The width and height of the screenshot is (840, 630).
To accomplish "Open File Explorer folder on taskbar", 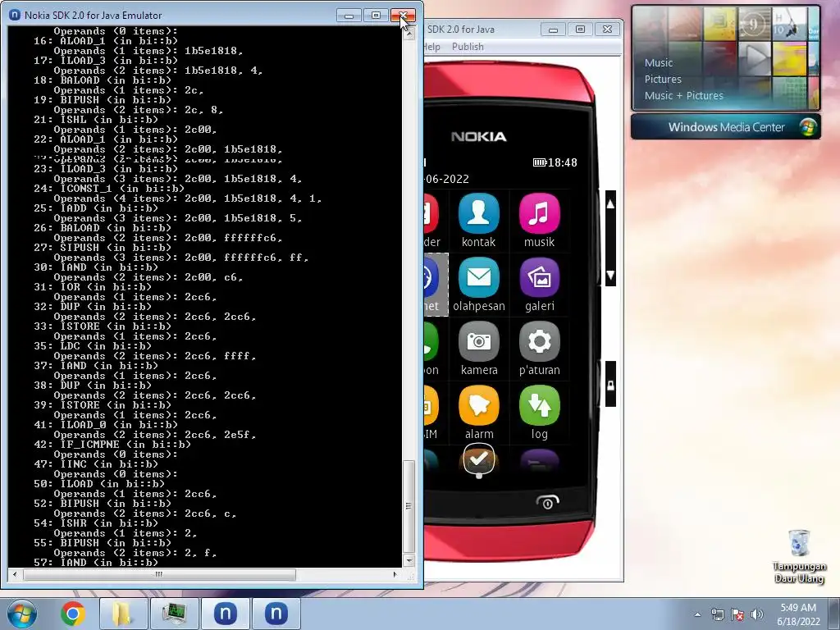I will tap(123, 614).
